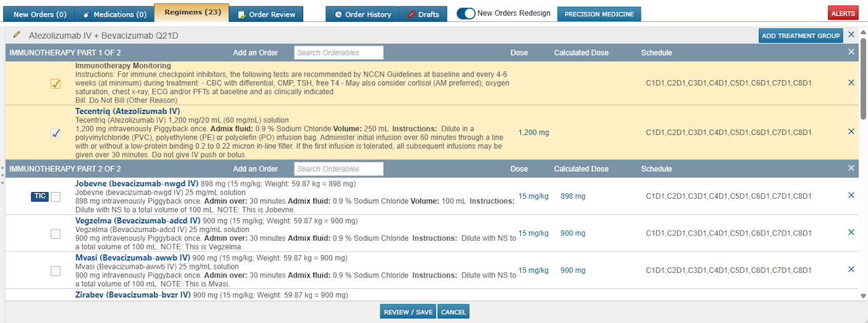Click Vegzelma calculated dose 900 mg
This screenshot has height=323, width=868.
tap(573, 233)
